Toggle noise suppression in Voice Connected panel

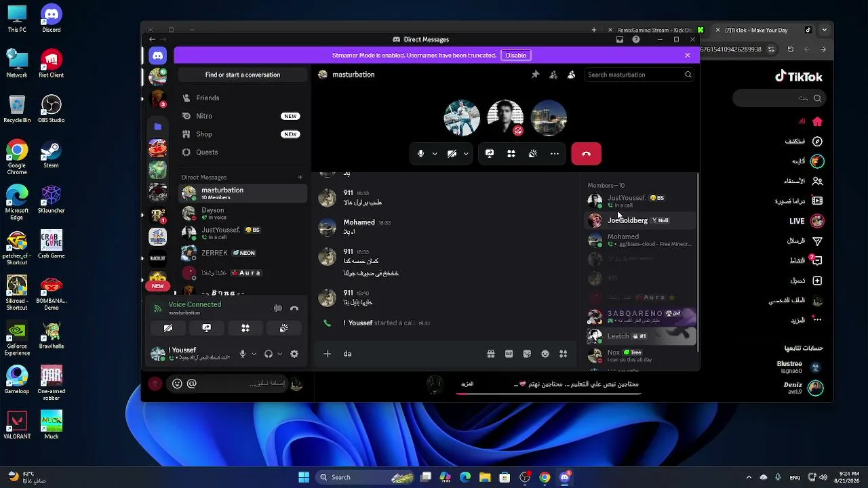278,308
